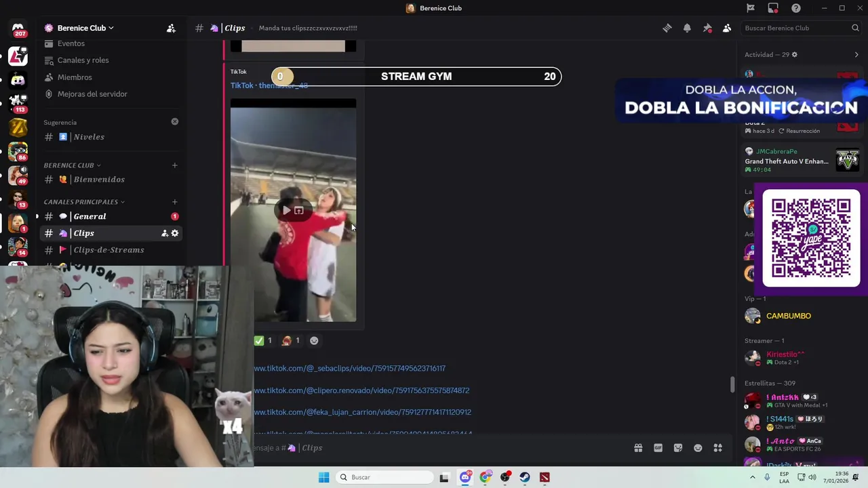This screenshot has width=868, height=488.
Task: Create invite icon on Clips channel
Action: [x=164, y=233]
